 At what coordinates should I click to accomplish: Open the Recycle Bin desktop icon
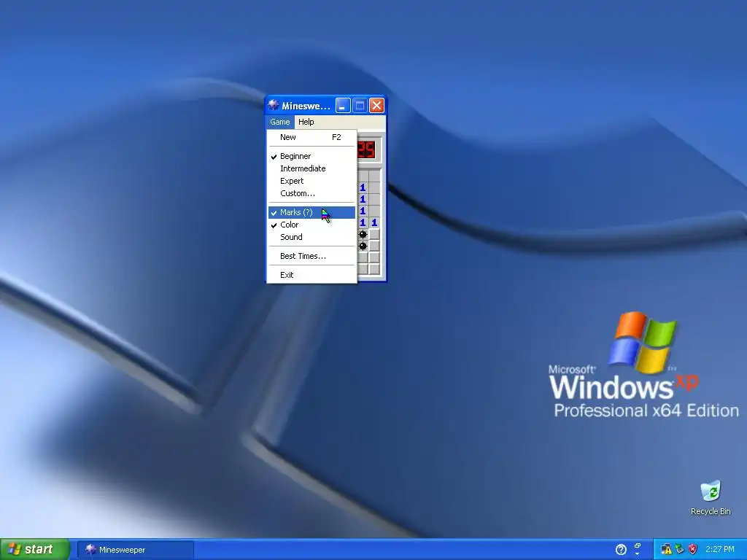[711, 498]
